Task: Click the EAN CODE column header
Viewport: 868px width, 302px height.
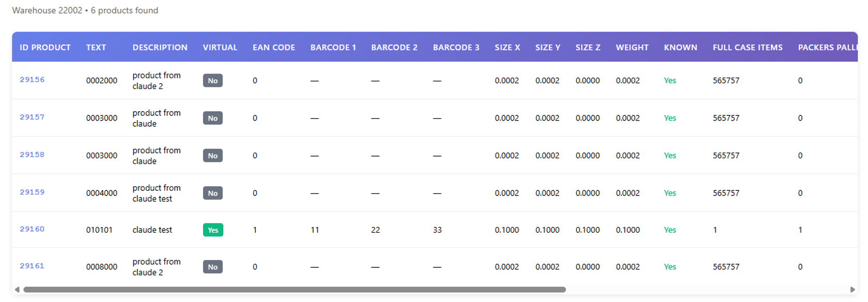Action: tap(273, 48)
